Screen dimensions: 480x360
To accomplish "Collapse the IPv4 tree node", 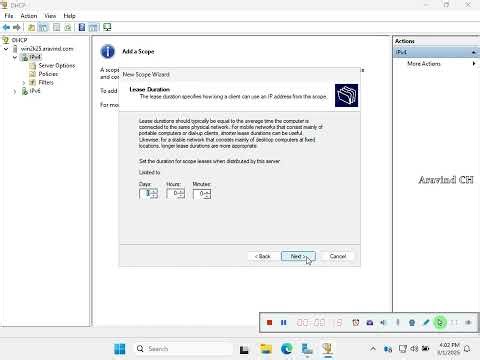I will click(x=15, y=57).
